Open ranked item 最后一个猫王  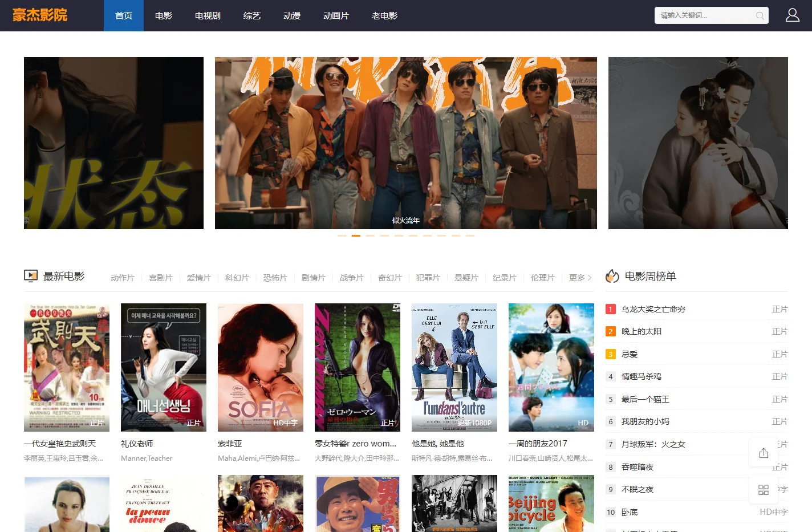tap(645, 399)
